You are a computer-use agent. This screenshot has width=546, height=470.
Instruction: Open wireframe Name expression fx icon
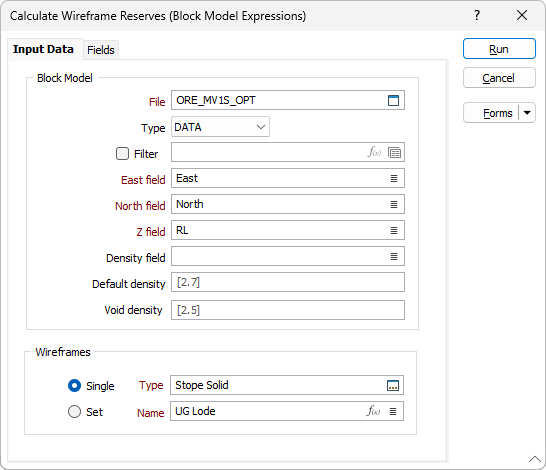tap(373, 411)
